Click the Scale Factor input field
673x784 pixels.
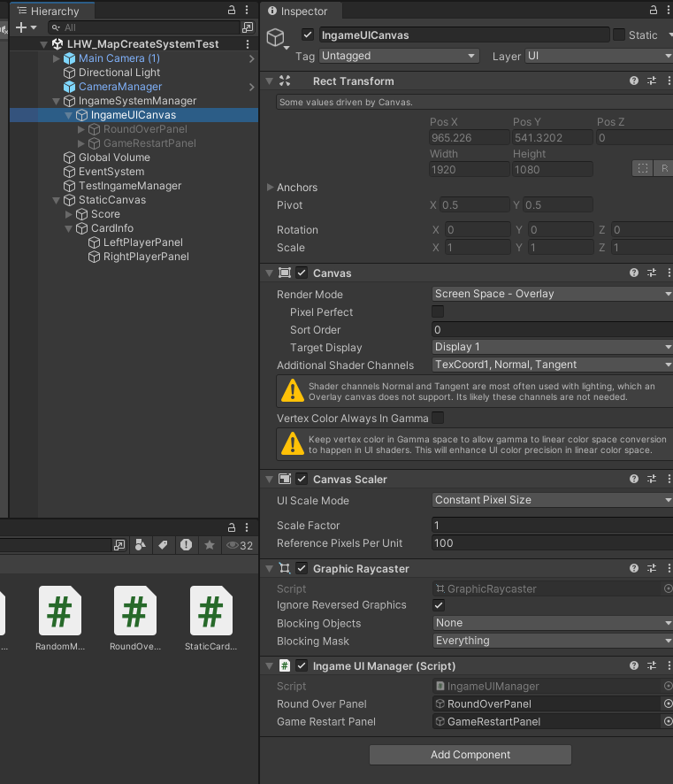[552, 525]
